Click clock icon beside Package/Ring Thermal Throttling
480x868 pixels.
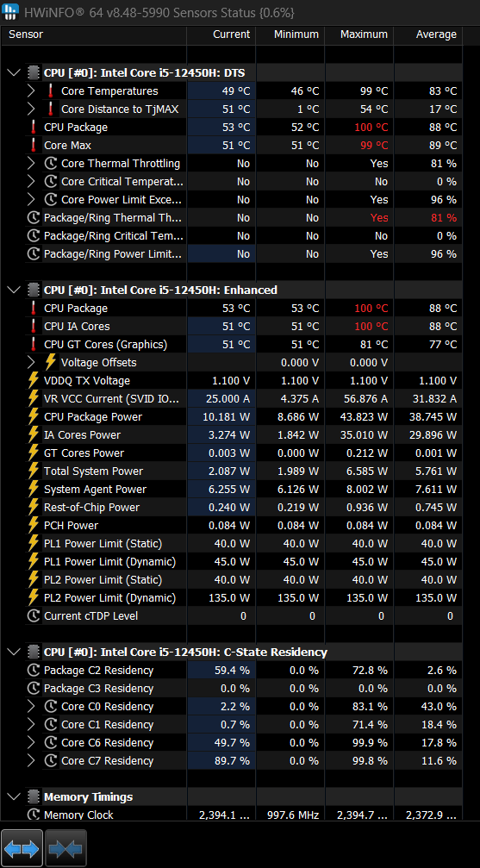click(x=34, y=218)
